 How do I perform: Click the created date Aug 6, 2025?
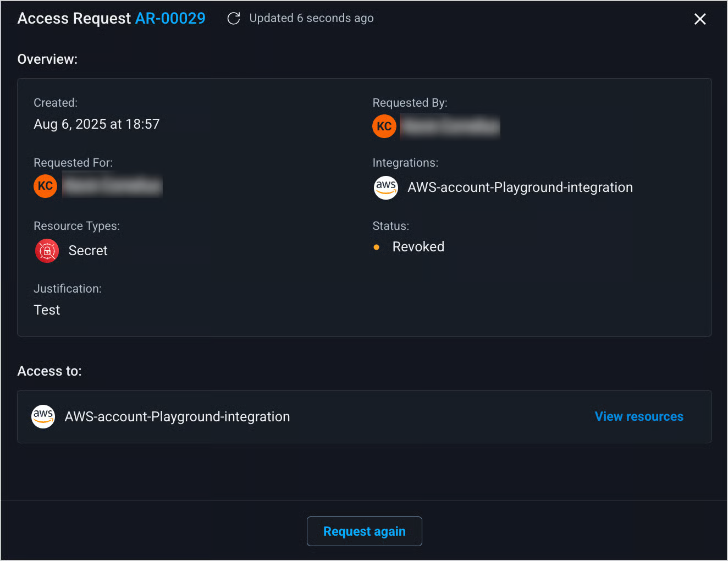[x=97, y=124]
